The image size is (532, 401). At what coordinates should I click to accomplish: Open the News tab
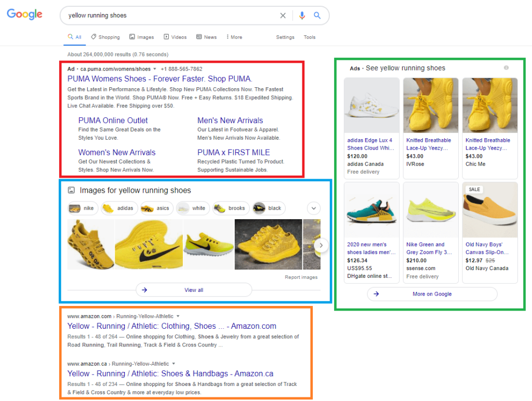[206, 37]
